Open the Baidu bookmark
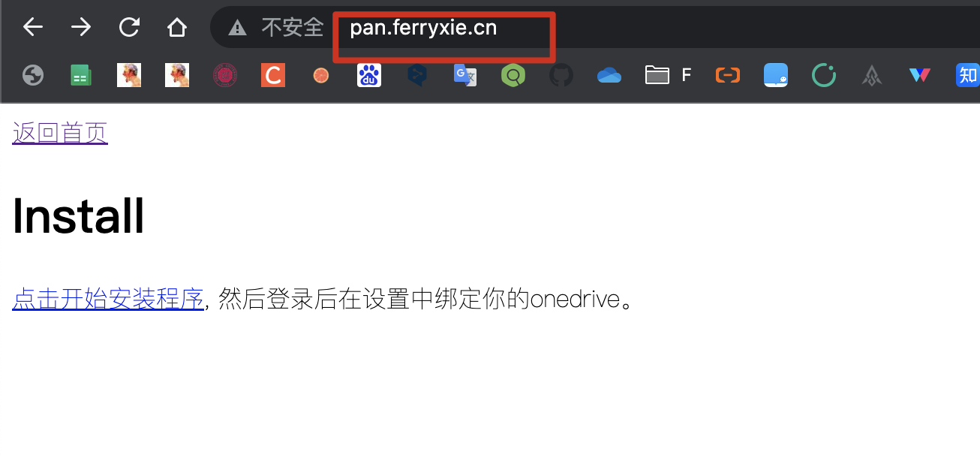Viewport: 980px width, 458px height. pos(369,75)
